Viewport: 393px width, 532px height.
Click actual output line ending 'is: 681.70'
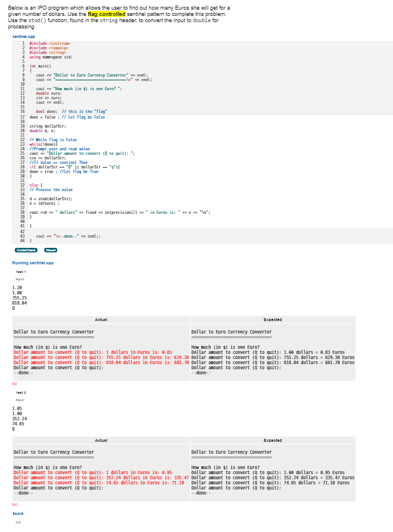tap(101, 362)
